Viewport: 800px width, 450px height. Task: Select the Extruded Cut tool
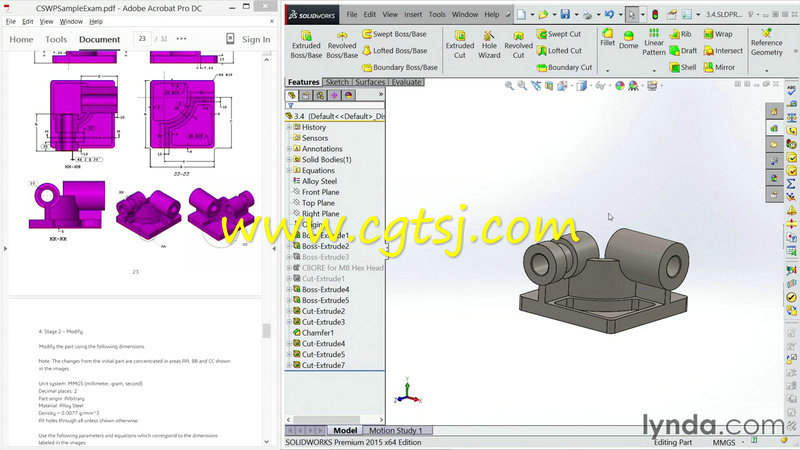point(460,44)
